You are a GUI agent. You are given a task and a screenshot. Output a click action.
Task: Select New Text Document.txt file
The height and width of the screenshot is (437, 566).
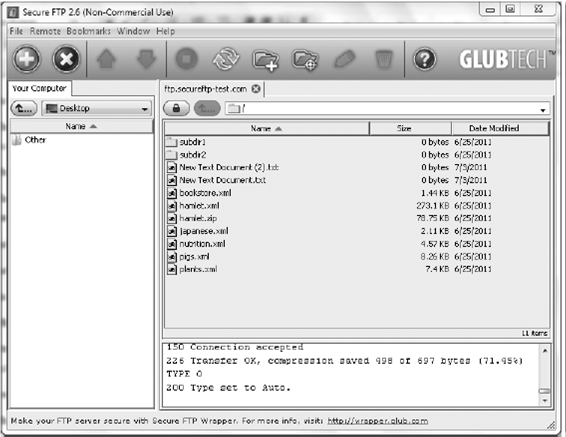223,180
